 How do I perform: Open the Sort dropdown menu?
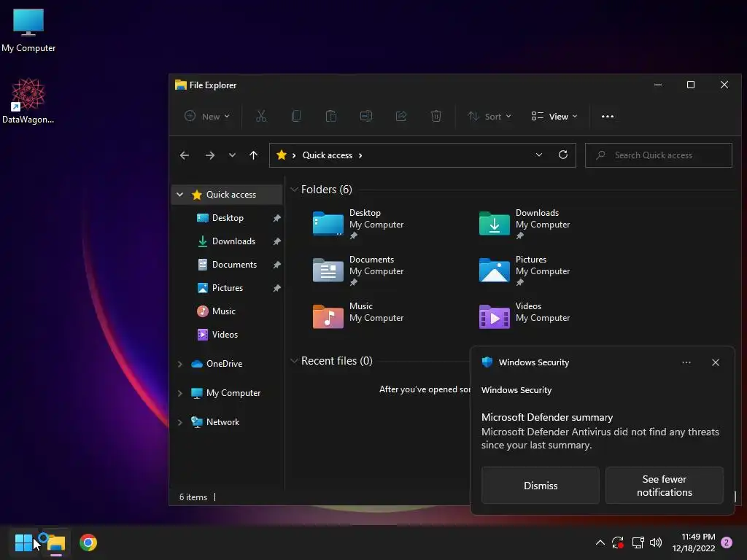pos(489,116)
